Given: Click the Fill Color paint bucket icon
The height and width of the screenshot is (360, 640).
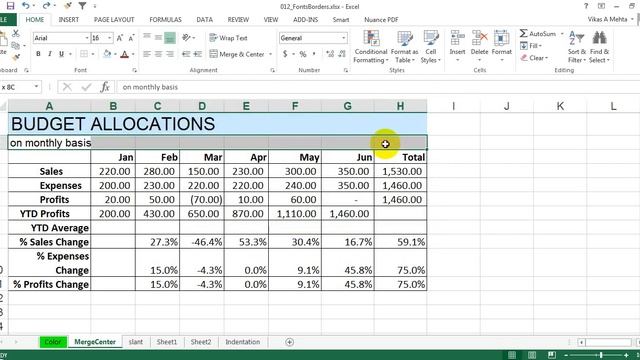Looking at the screenshot, I should 107,54.
